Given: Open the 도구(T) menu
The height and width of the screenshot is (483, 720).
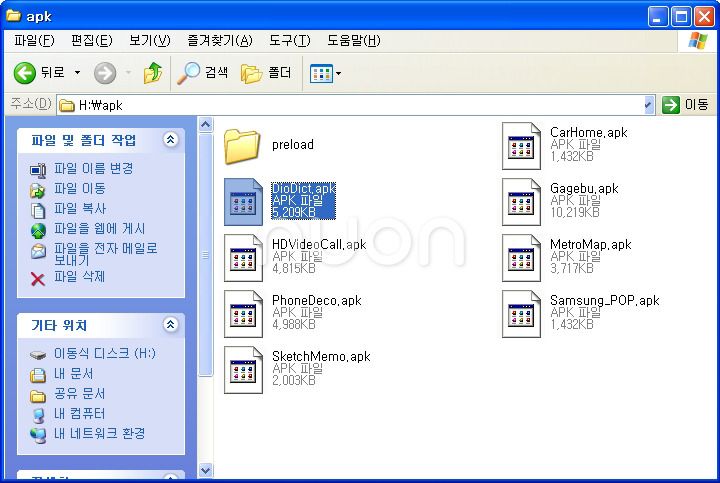Looking at the screenshot, I should [289, 40].
